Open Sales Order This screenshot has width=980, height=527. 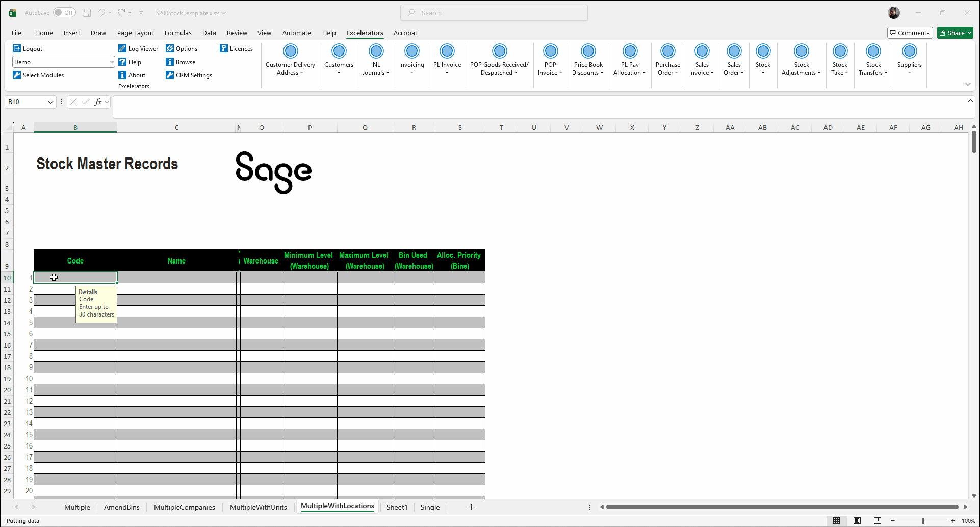pyautogui.click(x=734, y=60)
